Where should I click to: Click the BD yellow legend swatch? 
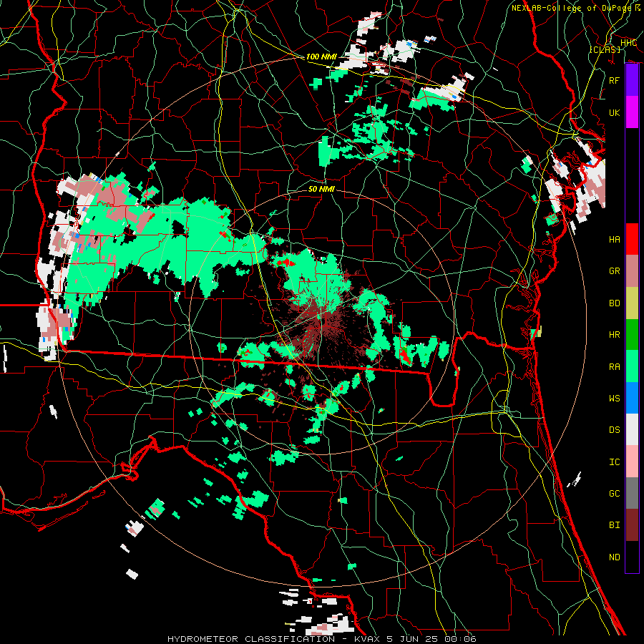pyautogui.click(x=632, y=303)
